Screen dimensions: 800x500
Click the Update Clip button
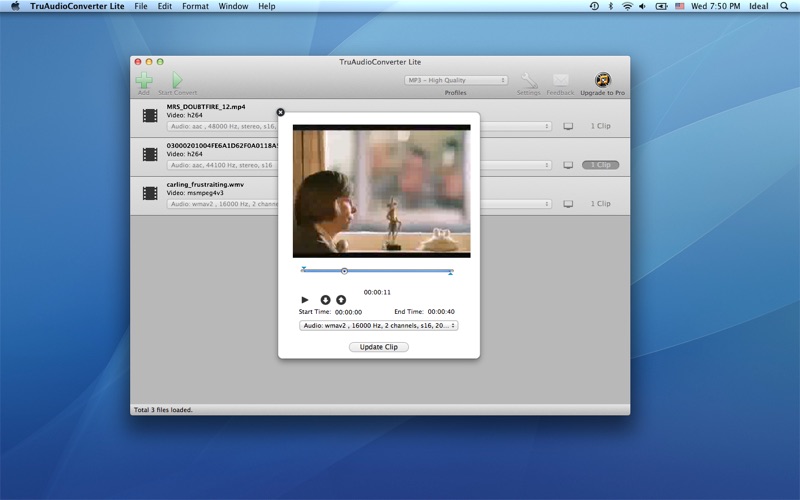tap(379, 347)
